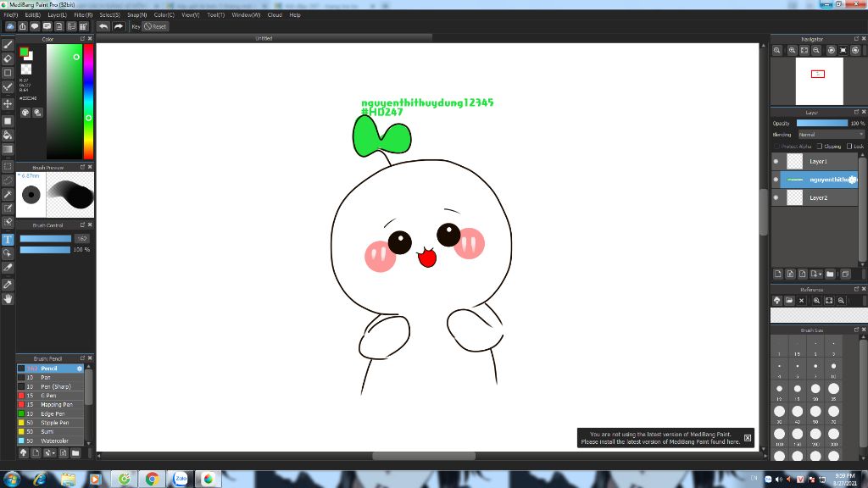Viewport: 868px width, 488px height.
Task: Select Layer1 in the layer list
Action: pos(819,162)
